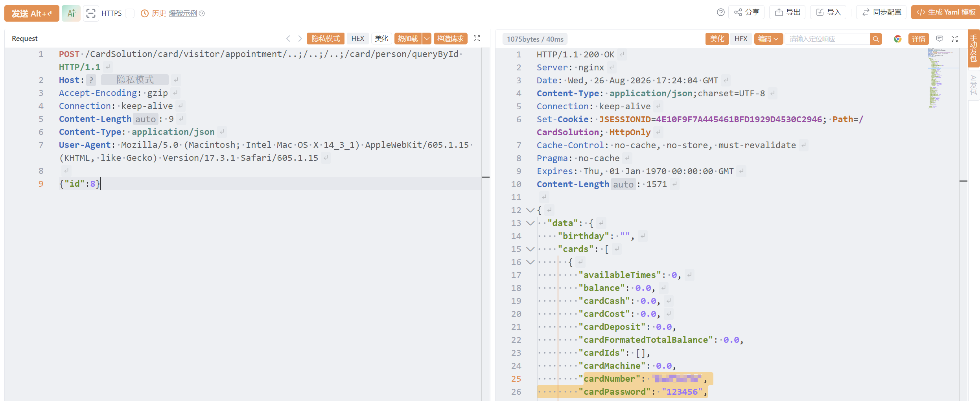Focus the response locate search field
The width and height of the screenshot is (980, 401).
(x=828, y=39)
